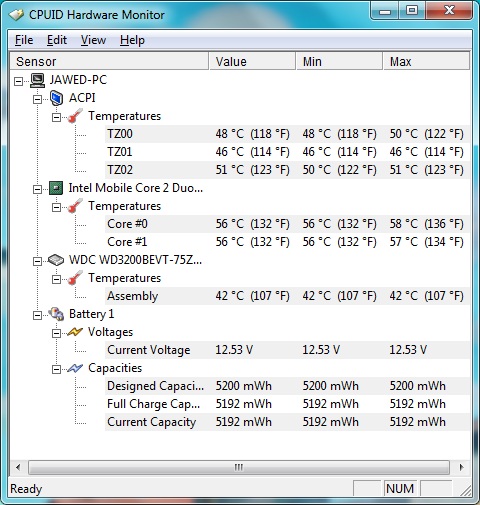Click the ACPI Temperatures thermometer icon

coord(75,116)
